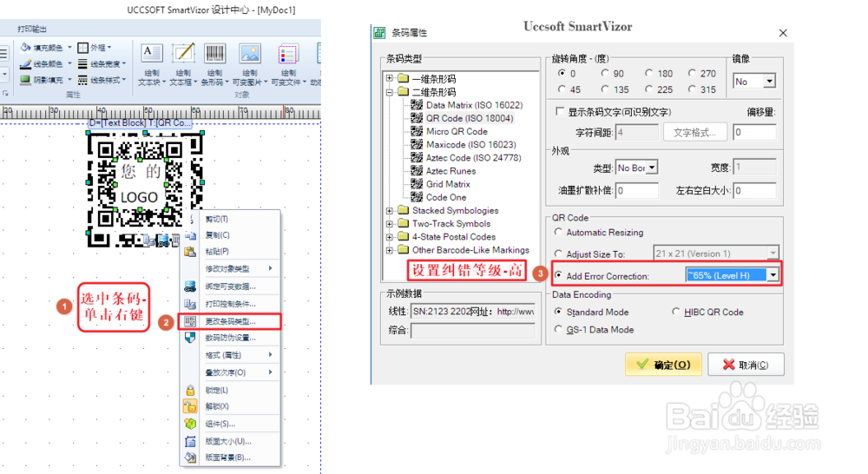Click the 线性 sample data input field

473,311
